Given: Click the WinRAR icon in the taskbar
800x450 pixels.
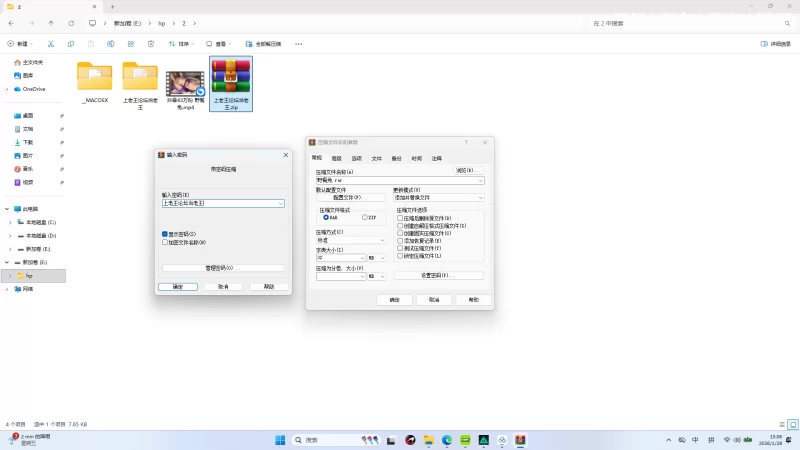Looking at the screenshot, I should coord(520,440).
